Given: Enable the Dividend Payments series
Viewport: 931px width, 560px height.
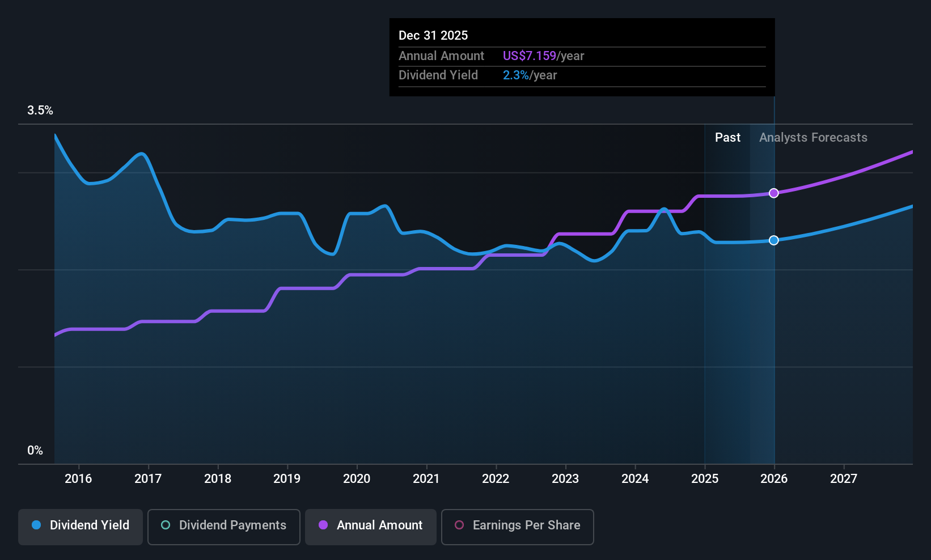Looking at the screenshot, I should 224,527.
